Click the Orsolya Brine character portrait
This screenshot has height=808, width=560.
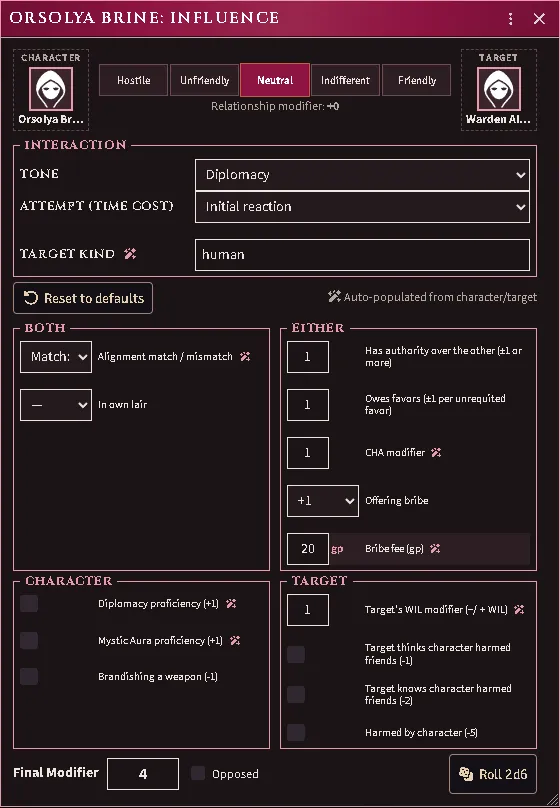50,89
